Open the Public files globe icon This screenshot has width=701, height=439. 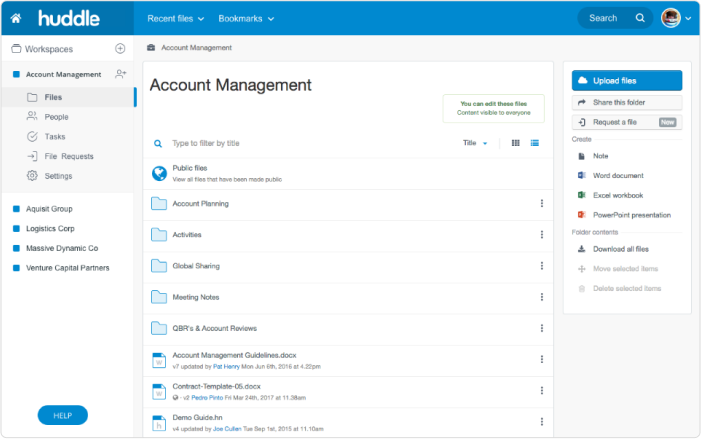click(x=159, y=173)
